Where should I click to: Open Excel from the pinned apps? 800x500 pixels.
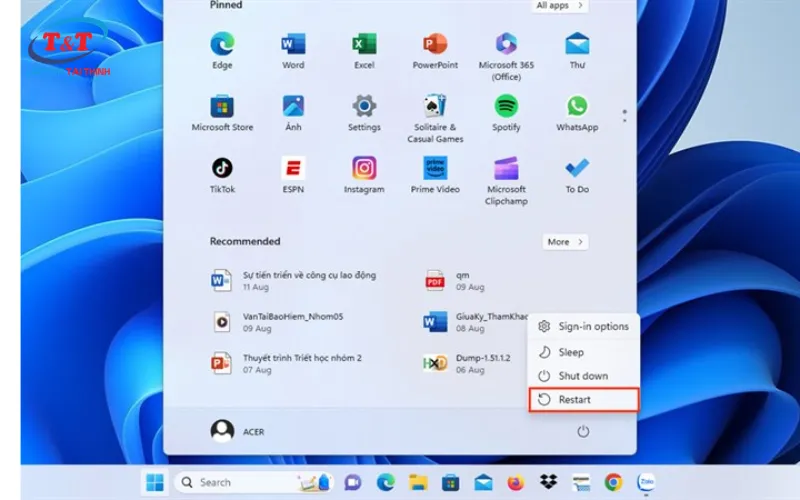364,50
